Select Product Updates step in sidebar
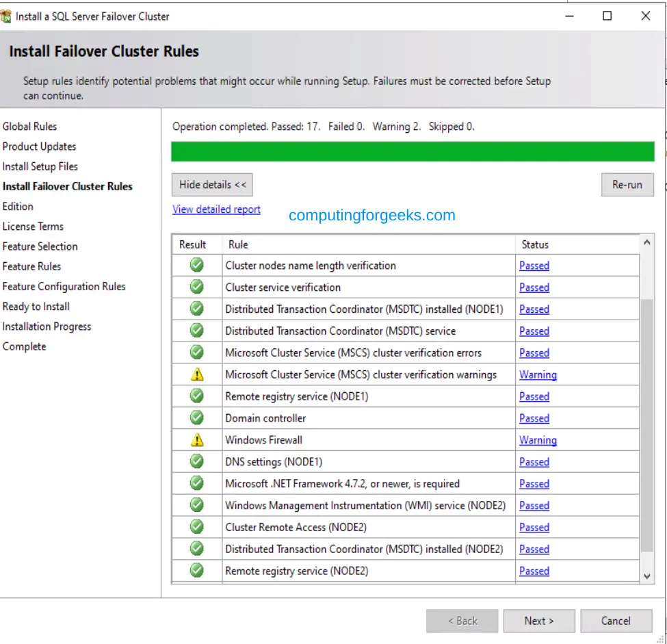This screenshot has width=667, height=644. [39, 146]
